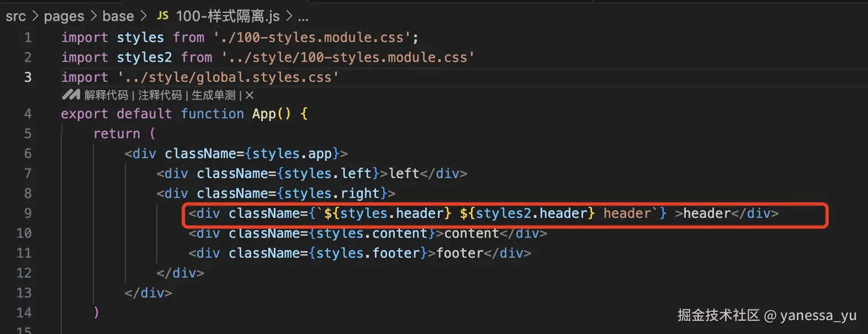Click the 'App()' function name
Viewport: 868px width, 334px height.
[271, 114]
